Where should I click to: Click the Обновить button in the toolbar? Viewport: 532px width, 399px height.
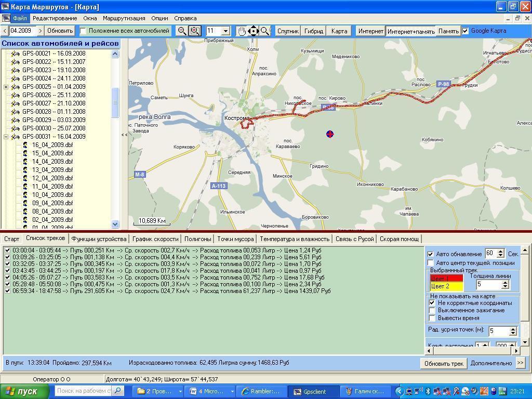pos(60,31)
